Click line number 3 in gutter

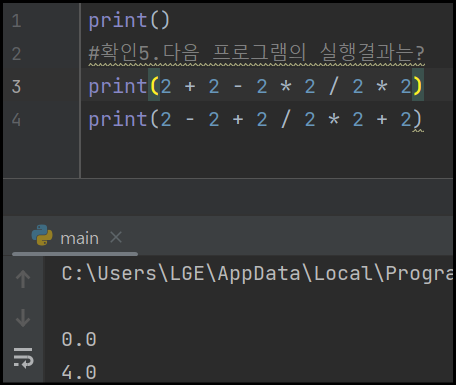(16, 86)
